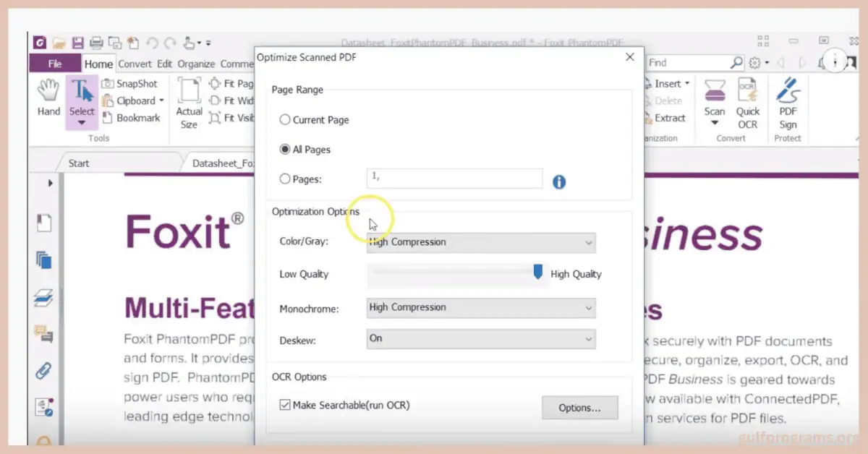The width and height of the screenshot is (868, 454).
Task: Save the document via the toolbar
Action: click(x=78, y=43)
